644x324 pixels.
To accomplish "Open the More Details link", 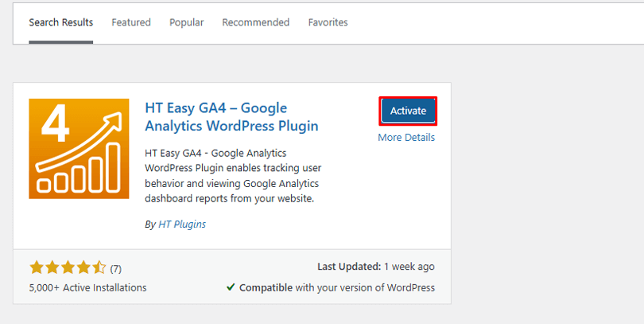I will click(406, 137).
